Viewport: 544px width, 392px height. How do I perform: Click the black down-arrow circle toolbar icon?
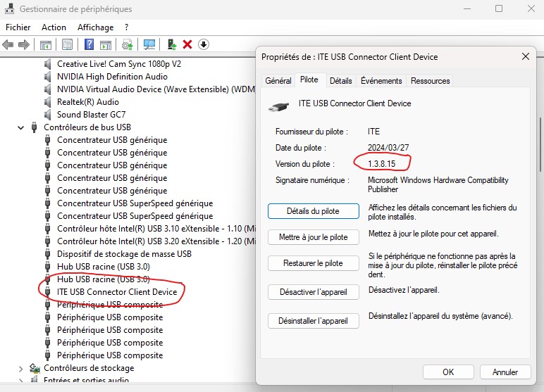pyautogui.click(x=204, y=44)
